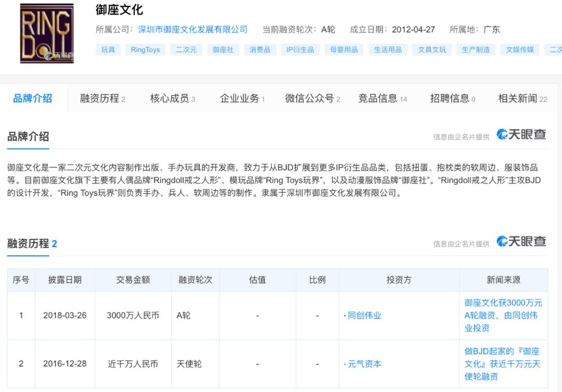Image resolution: width=562 pixels, height=392 pixels.
Task: Open the 招聘信息 tab
Action: click(x=449, y=97)
